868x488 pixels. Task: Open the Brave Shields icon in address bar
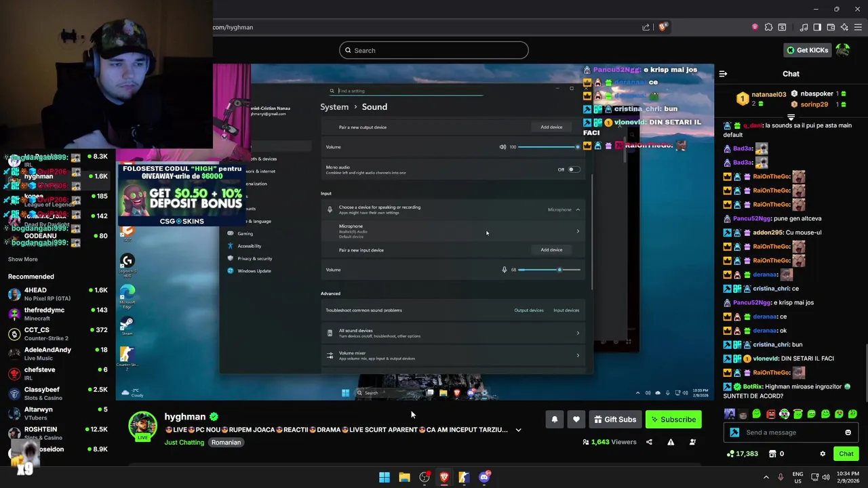point(663,27)
